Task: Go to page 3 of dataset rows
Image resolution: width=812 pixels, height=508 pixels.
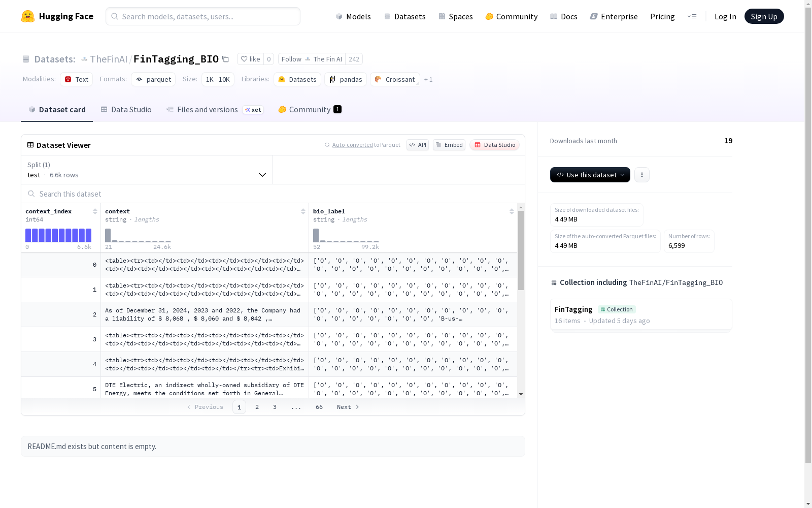Action: click(275, 407)
